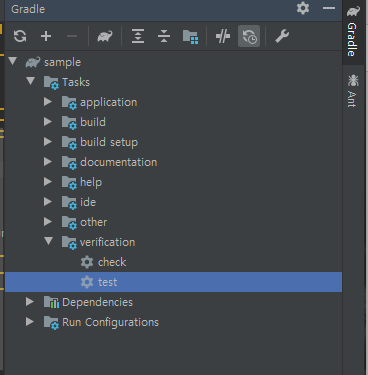This screenshot has width=368, height=375.
Task: Expand the help task group
Action: click(48, 181)
